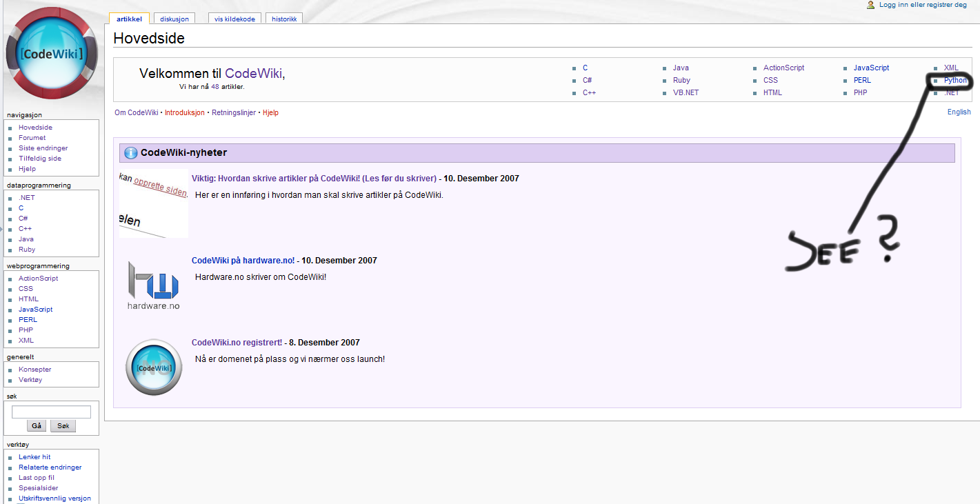980x504 pixels.
Task: Open 'CodeWiki.no registrert!' news link
Action: coord(237,343)
